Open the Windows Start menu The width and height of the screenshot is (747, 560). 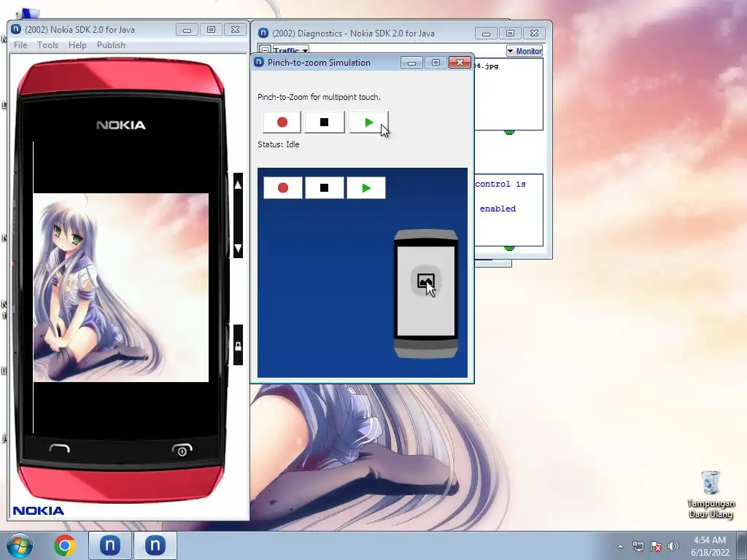tap(20, 545)
